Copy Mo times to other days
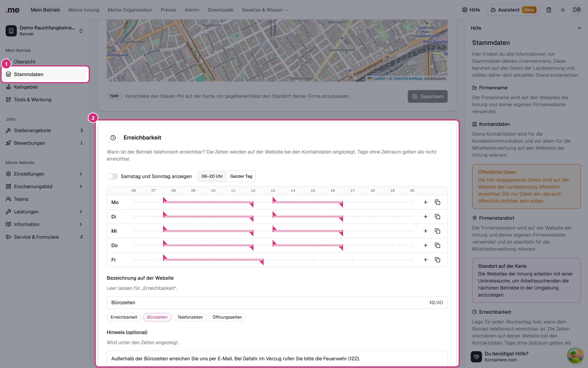 coord(437,202)
